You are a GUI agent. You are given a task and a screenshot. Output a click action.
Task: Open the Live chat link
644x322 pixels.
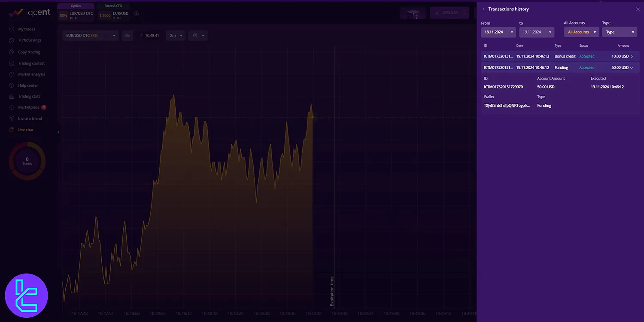click(26, 130)
